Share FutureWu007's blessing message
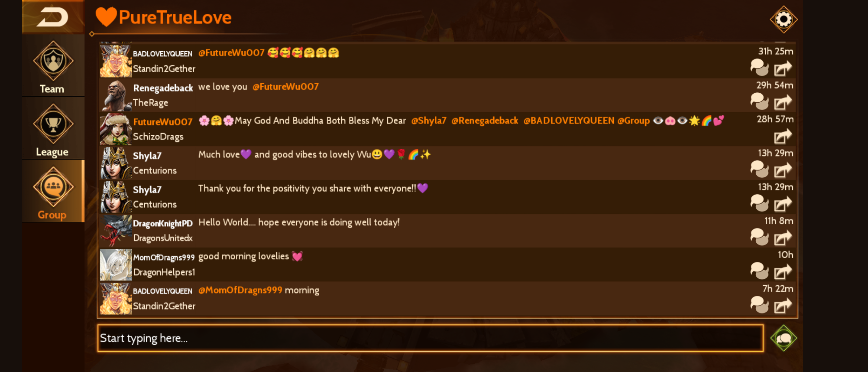Image resolution: width=868 pixels, height=372 pixels. pos(783,136)
